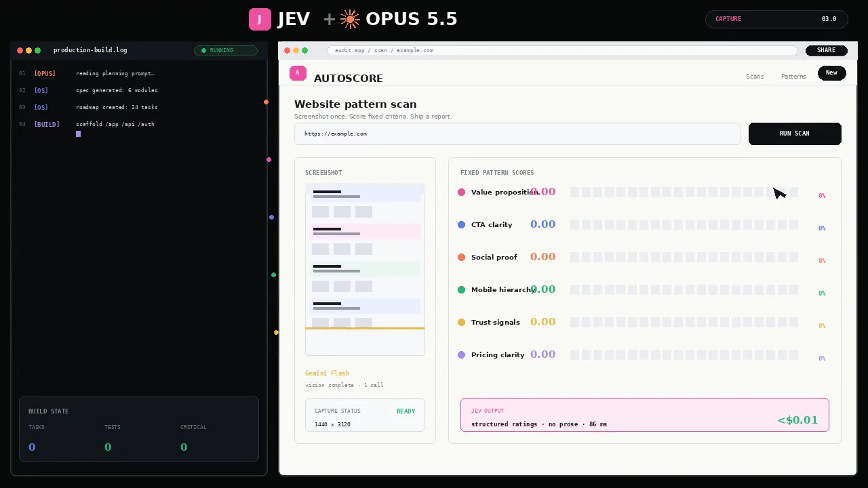Click the New button in Autoscore header
868x488 pixels.
pos(831,73)
